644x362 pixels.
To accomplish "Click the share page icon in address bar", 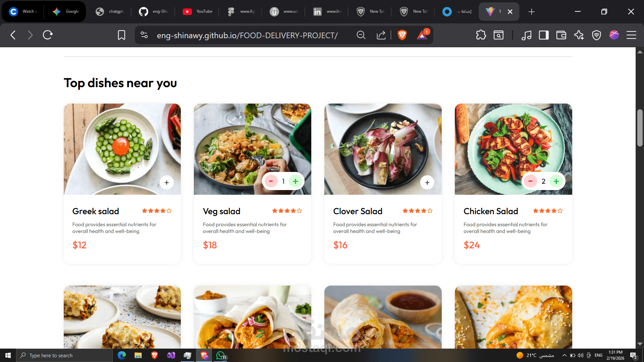I will coord(381,35).
